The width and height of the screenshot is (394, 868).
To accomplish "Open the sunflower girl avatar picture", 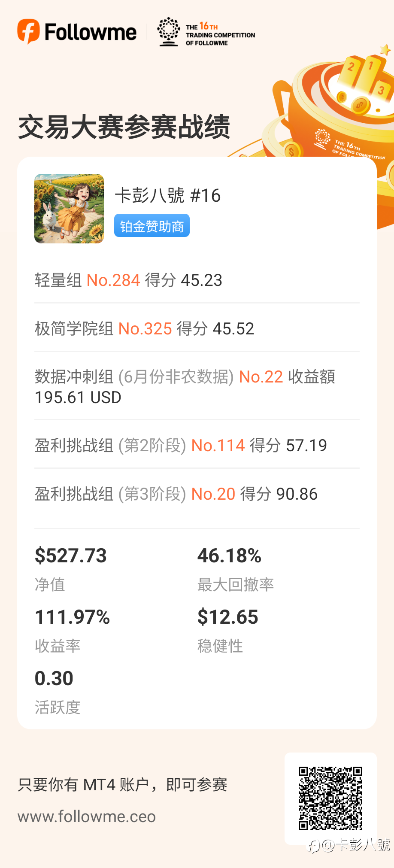I will (69, 209).
